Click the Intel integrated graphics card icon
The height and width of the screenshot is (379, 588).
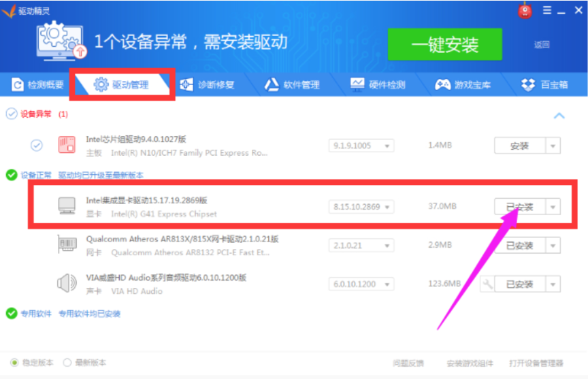click(67, 206)
